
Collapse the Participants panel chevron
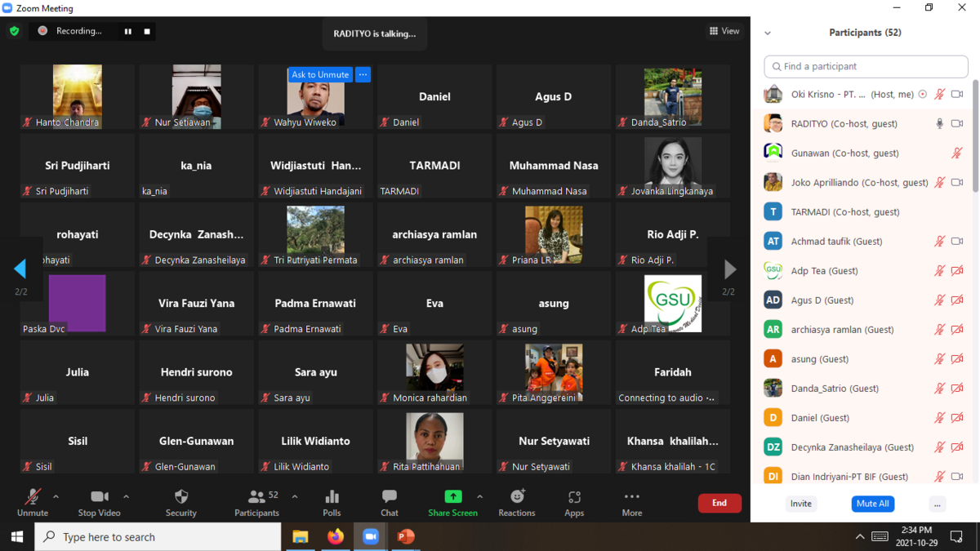coord(768,33)
